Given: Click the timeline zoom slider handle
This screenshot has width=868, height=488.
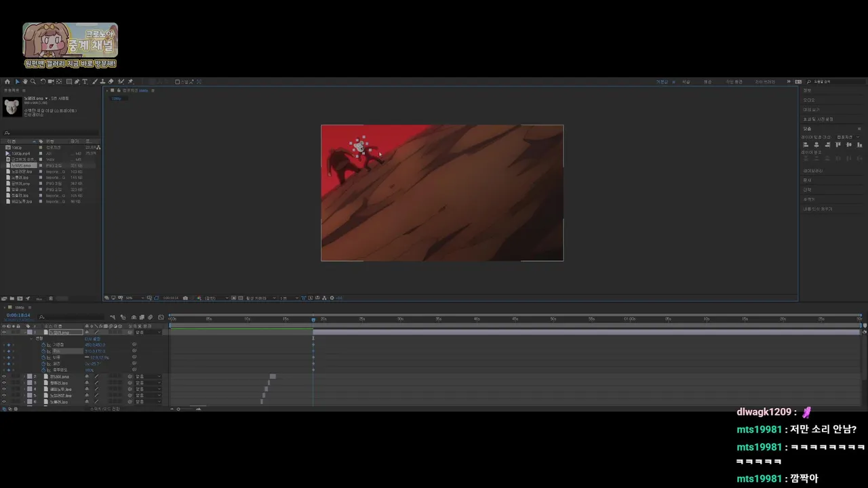Looking at the screenshot, I should pos(179,409).
